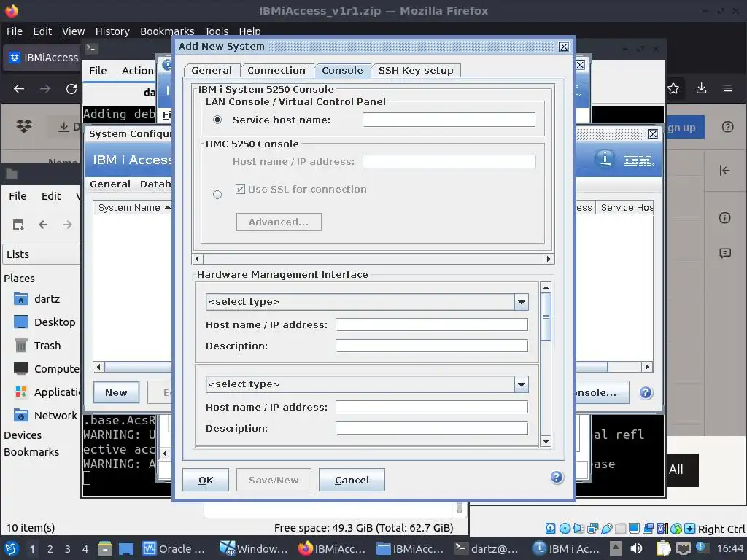747x560 pixels.
Task: Open the SSH Key setup tab
Action: pyautogui.click(x=415, y=71)
